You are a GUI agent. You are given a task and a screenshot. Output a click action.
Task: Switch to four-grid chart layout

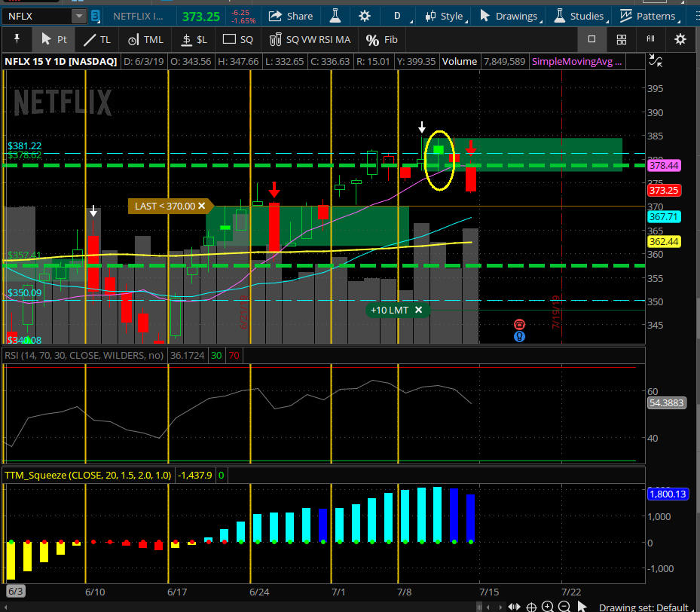(621, 39)
